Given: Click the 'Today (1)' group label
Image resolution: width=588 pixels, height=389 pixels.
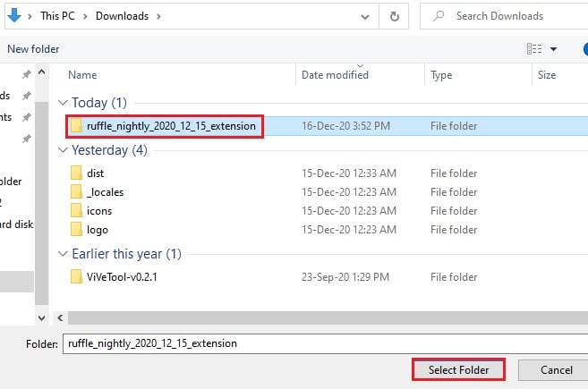Looking at the screenshot, I should [99, 103].
